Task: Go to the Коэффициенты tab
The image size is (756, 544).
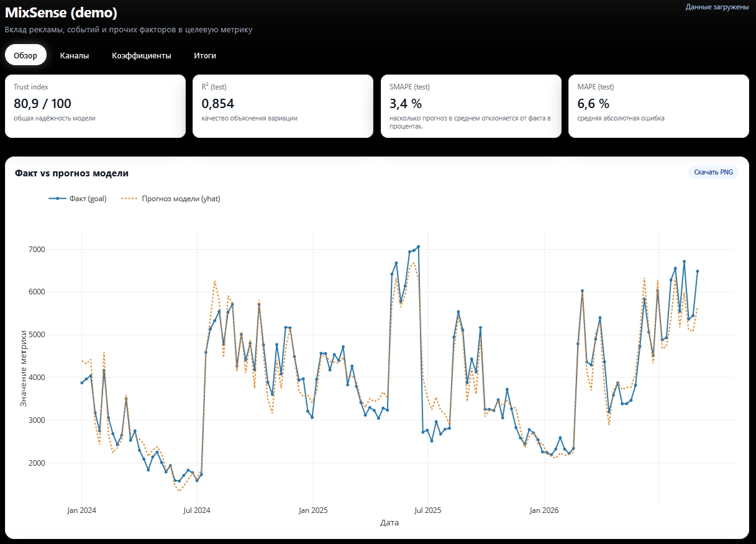Action: click(x=141, y=55)
